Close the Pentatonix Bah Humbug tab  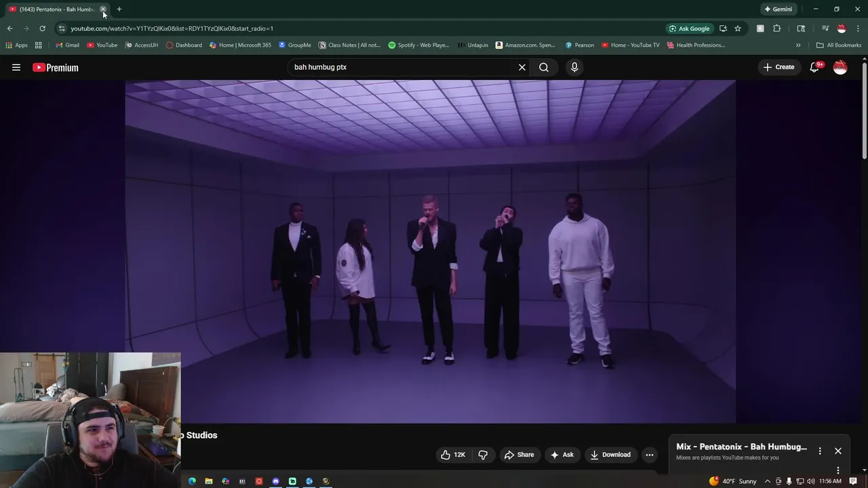tap(103, 9)
